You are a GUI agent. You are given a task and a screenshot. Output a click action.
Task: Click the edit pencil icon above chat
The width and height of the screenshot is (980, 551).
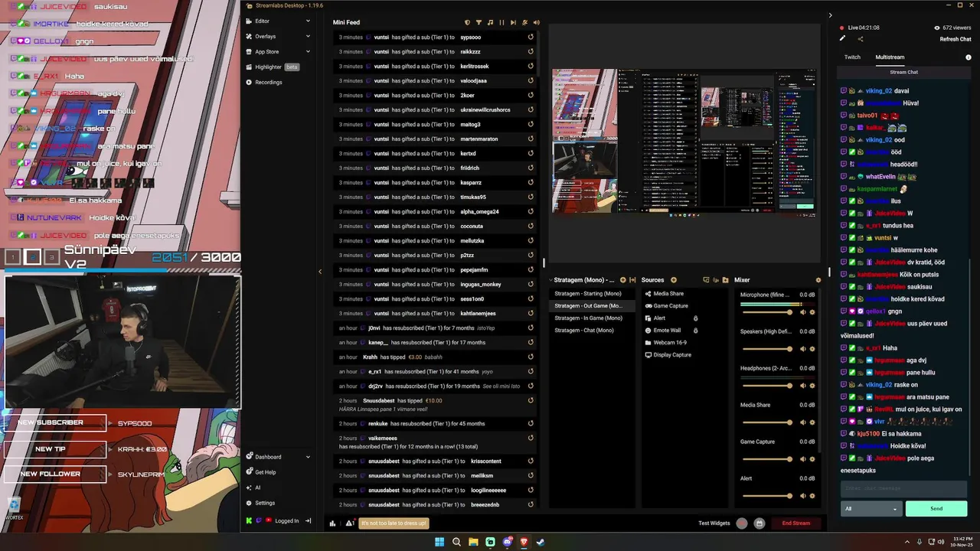point(843,38)
